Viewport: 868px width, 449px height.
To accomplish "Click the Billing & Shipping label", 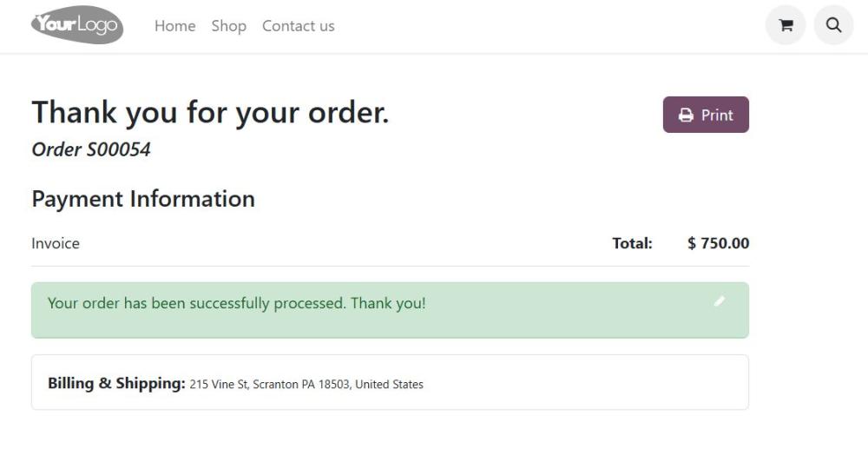I will [x=116, y=383].
